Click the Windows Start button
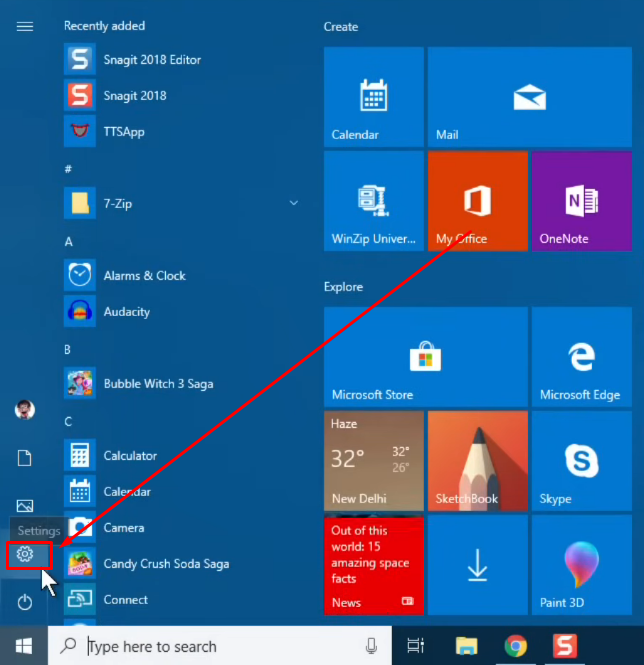The height and width of the screenshot is (665, 644). click(24, 646)
